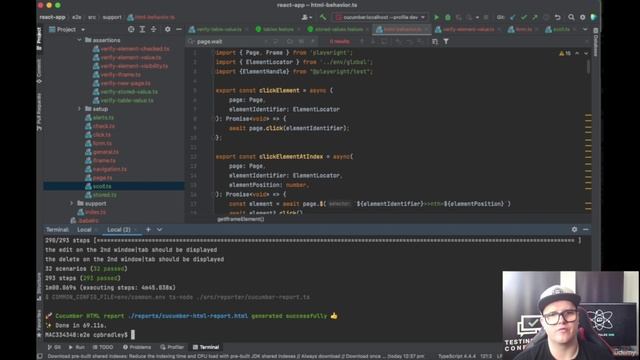This screenshot has height=360, width=640.
Task: Add new terminal session with plus icon
Action: click(x=148, y=229)
